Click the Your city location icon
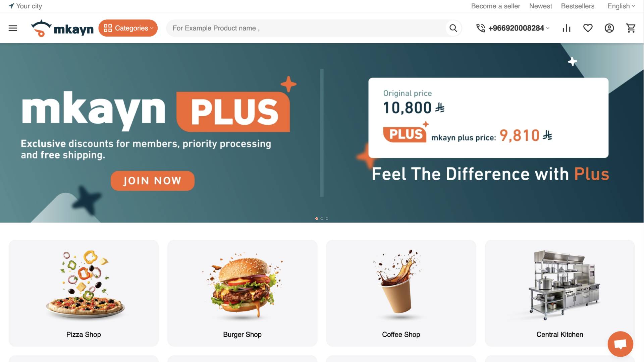 [11, 6]
